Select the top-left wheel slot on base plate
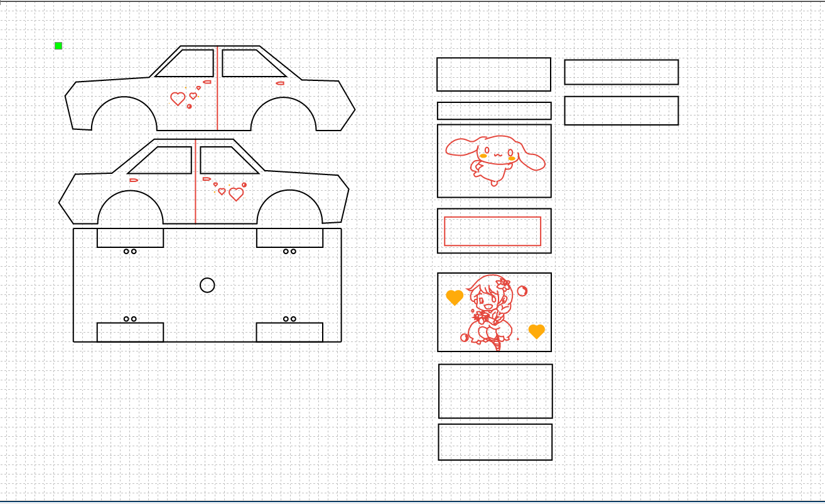The width and height of the screenshot is (825, 504). 131,238
